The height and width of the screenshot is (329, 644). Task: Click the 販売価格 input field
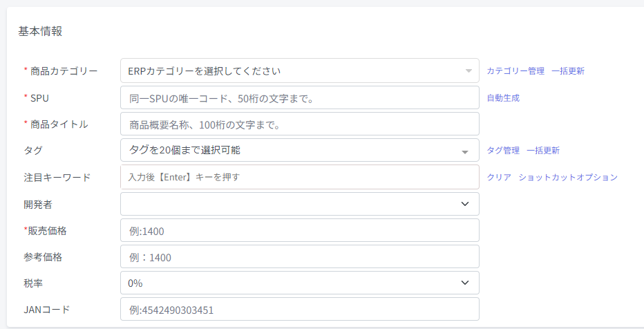pos(300,230)
